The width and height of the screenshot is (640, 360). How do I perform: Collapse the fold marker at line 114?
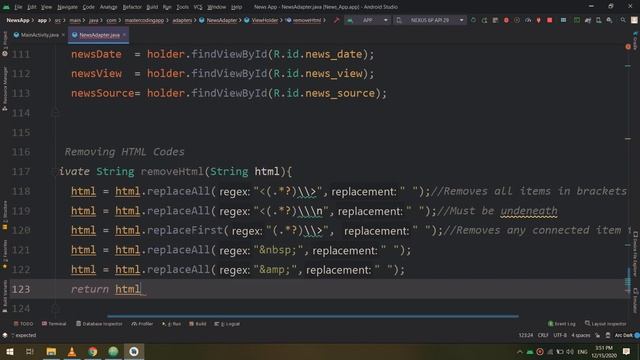point(56,112)
